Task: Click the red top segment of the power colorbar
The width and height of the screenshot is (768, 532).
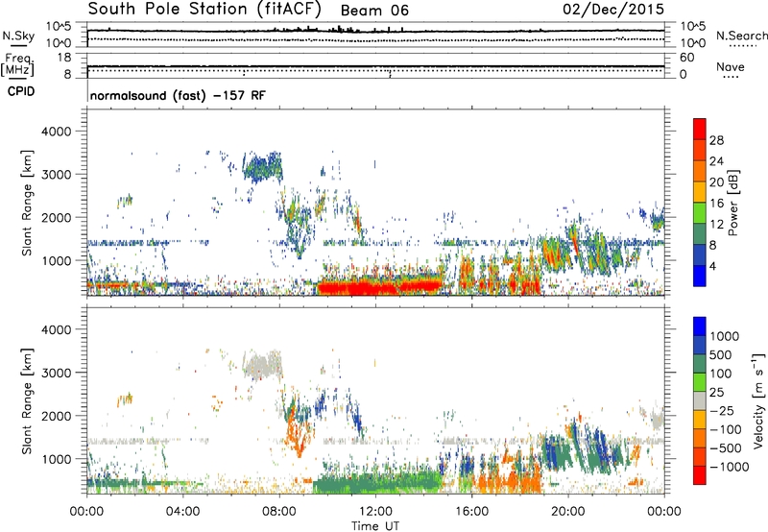Action: 700,130
